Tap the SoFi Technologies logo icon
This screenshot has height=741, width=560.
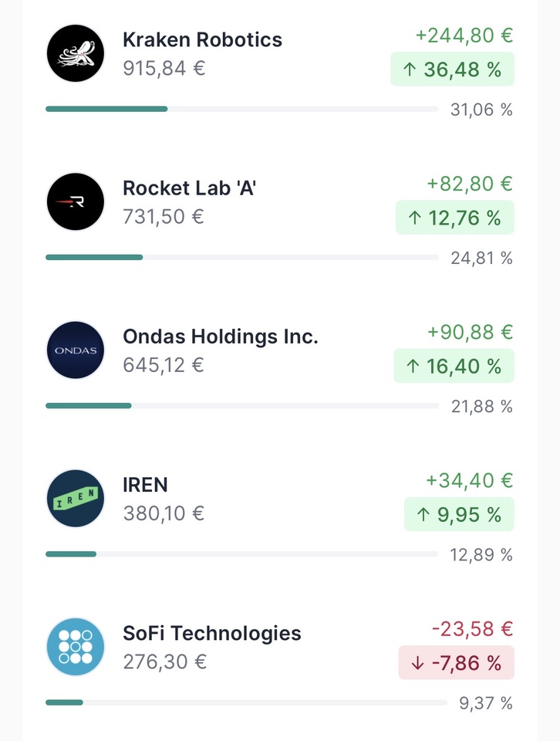point(75,646)
